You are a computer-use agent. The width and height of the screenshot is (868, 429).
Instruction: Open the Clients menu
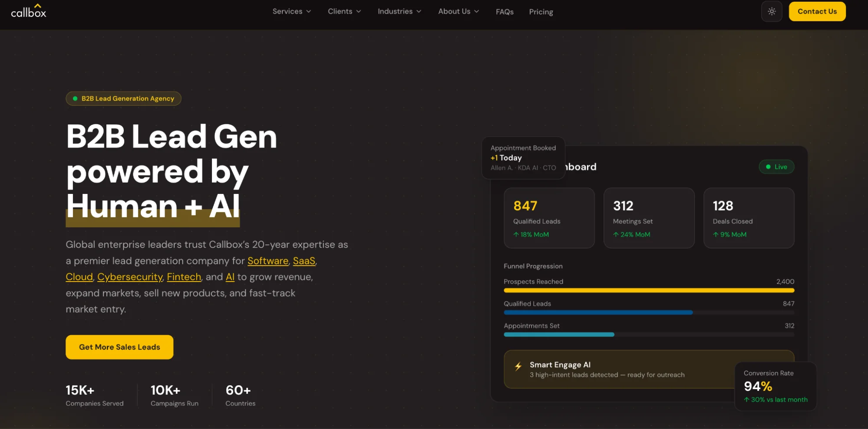tap(344, 11)
